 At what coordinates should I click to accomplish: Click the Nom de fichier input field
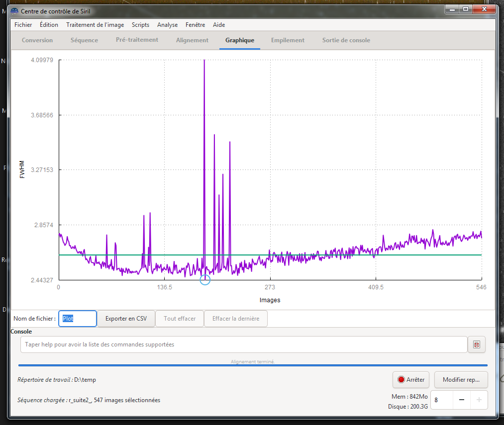coord(78,319)
